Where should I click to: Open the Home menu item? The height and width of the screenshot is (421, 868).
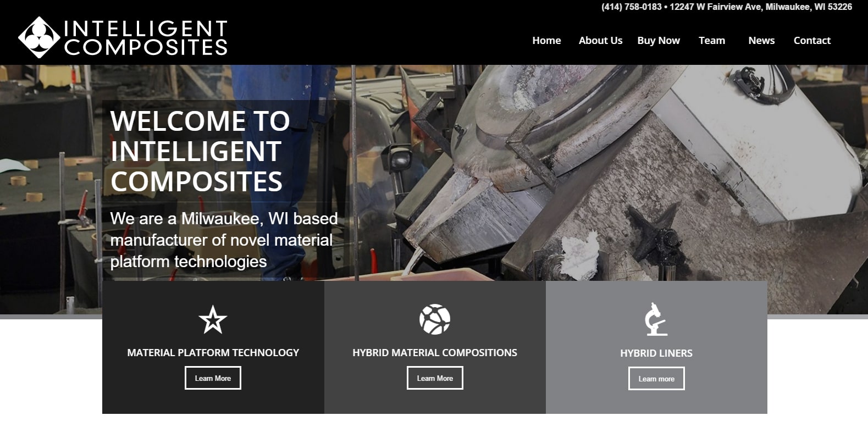click(546, 41)
